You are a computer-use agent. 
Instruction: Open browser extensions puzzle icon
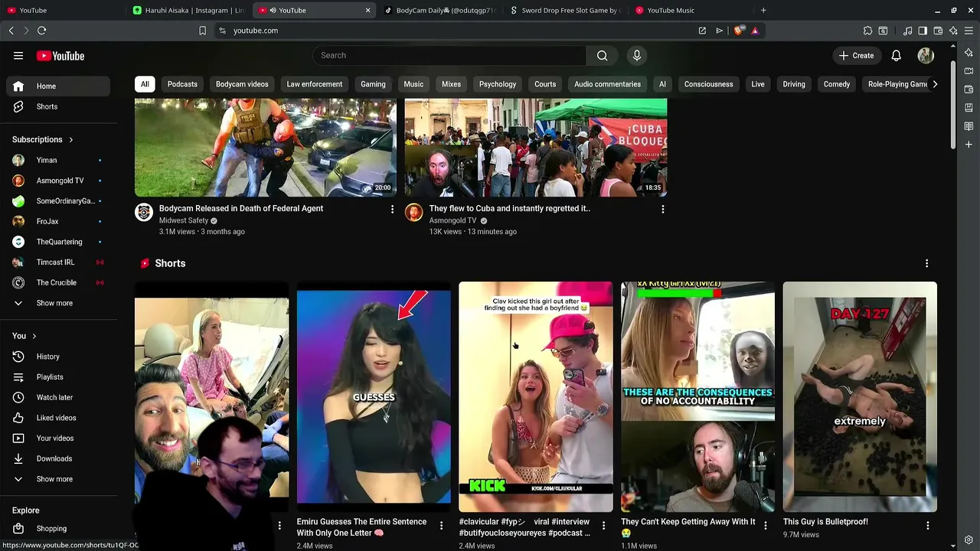point(867,31)
